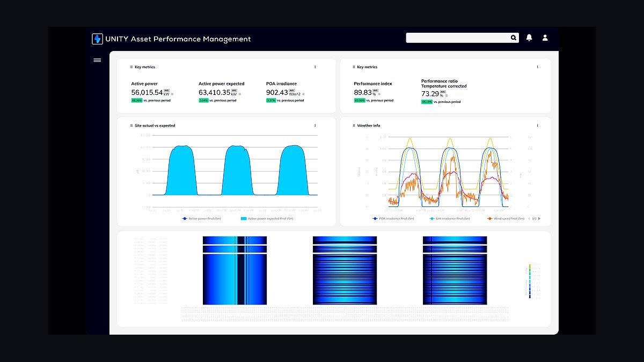Open the hamburger sidebar menu
This screenshot has width=644, height=362.
click(x=97, y=60)
